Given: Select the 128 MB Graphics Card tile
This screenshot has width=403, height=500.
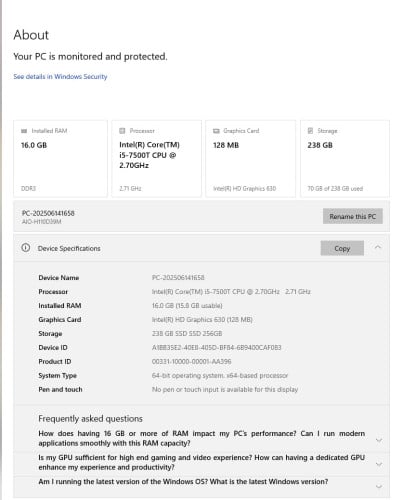Looking at the screenshot, I should 250,159.
